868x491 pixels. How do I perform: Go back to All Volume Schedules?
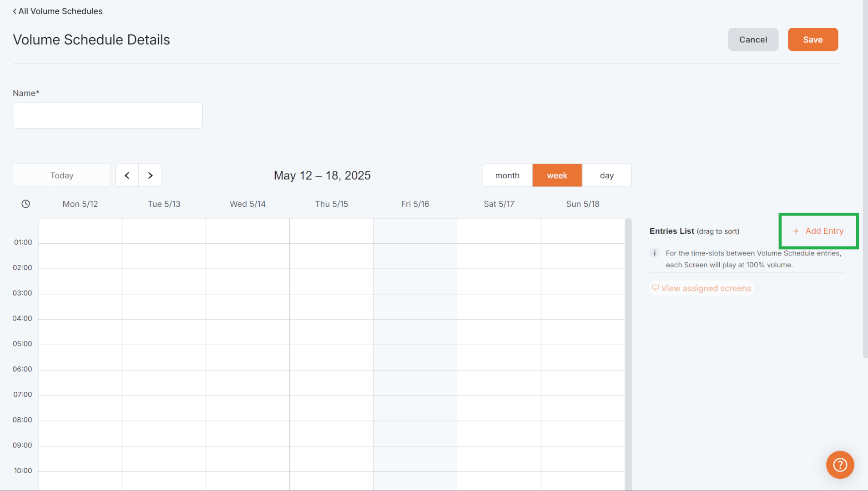tap(58, 11)
